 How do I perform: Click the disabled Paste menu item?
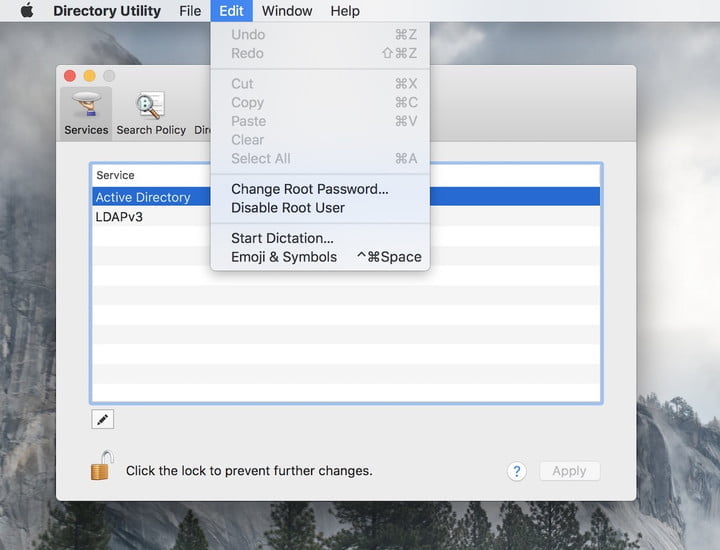click(320, 121)
